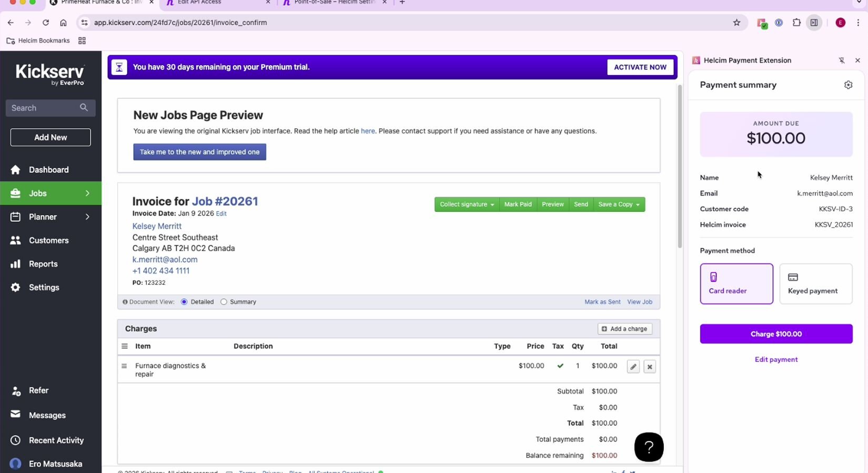Switch to the Edit API Access tab
868x473 pixels.
point(218,3)
